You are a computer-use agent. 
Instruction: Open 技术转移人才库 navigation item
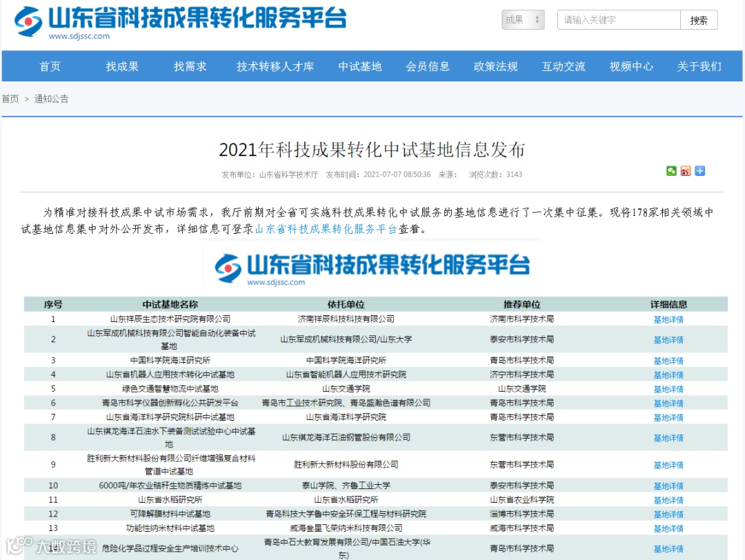click(x=275, y=66)
